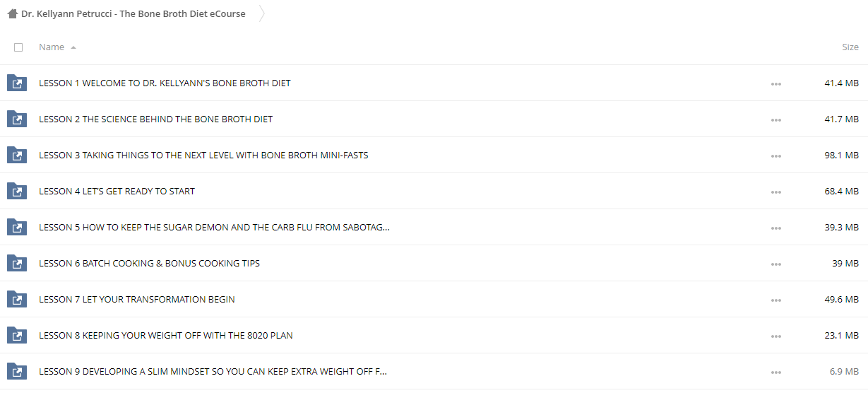
Task: Open more options for LESSON 2 row
Action: 776,119
